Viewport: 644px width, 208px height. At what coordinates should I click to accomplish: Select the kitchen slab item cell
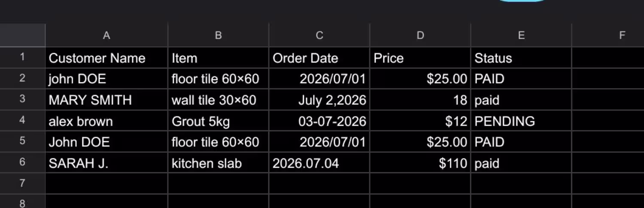click(218, 162)
